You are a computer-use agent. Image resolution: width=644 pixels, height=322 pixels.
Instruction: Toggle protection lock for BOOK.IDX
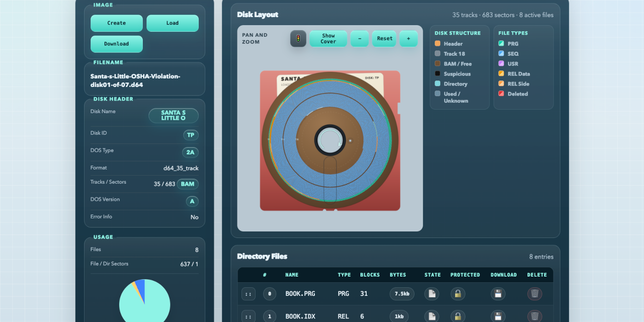(x=458, y=316)
